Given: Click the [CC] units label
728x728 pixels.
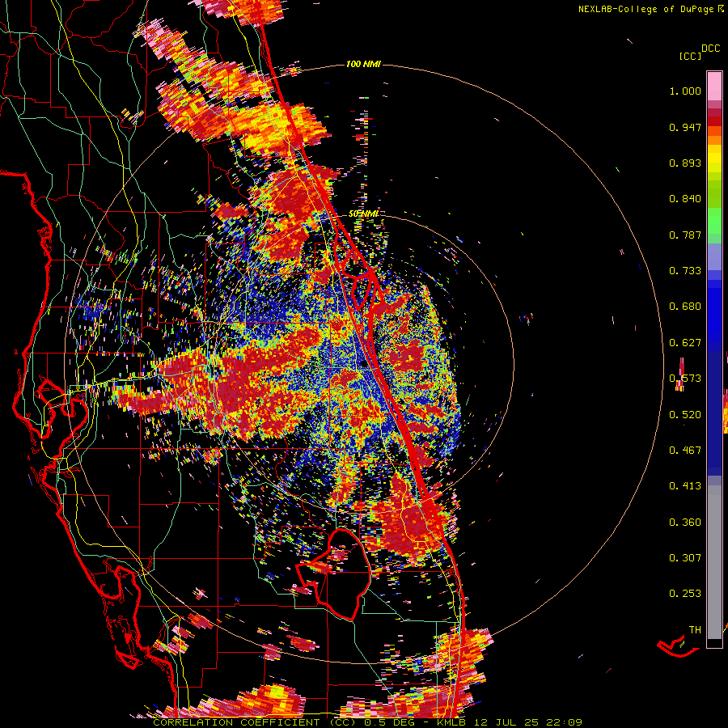Looking at the screenshot, I should point(690,56).
